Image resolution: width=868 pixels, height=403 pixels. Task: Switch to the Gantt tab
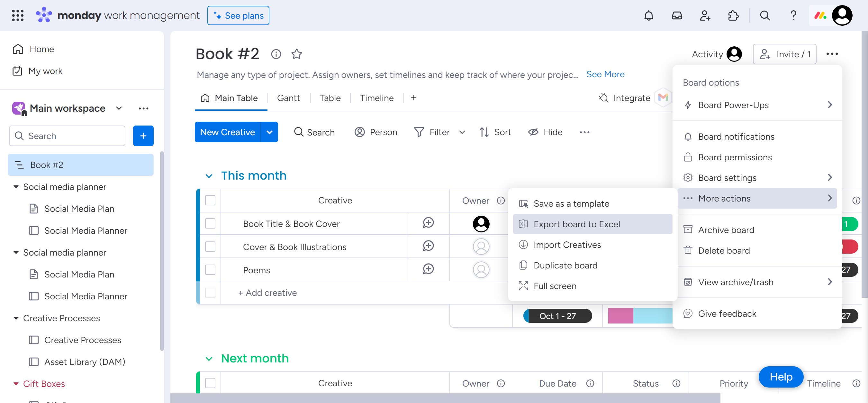pos(288,98)
